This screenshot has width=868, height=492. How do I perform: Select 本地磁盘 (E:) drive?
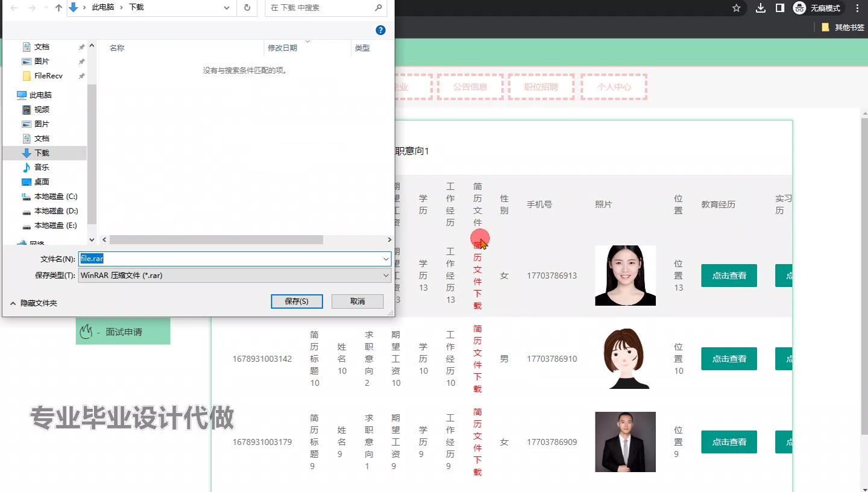[55, 225]
